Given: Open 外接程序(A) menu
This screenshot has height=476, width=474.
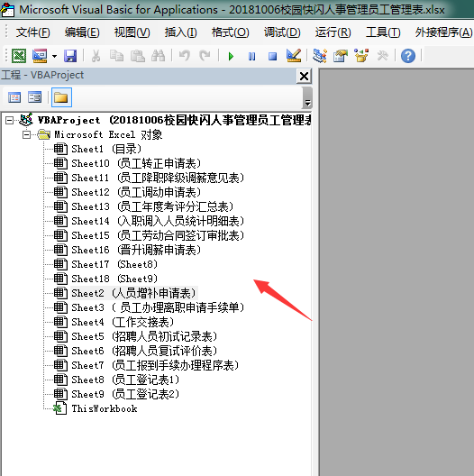Looking at the screenshot, I should 443,32.
